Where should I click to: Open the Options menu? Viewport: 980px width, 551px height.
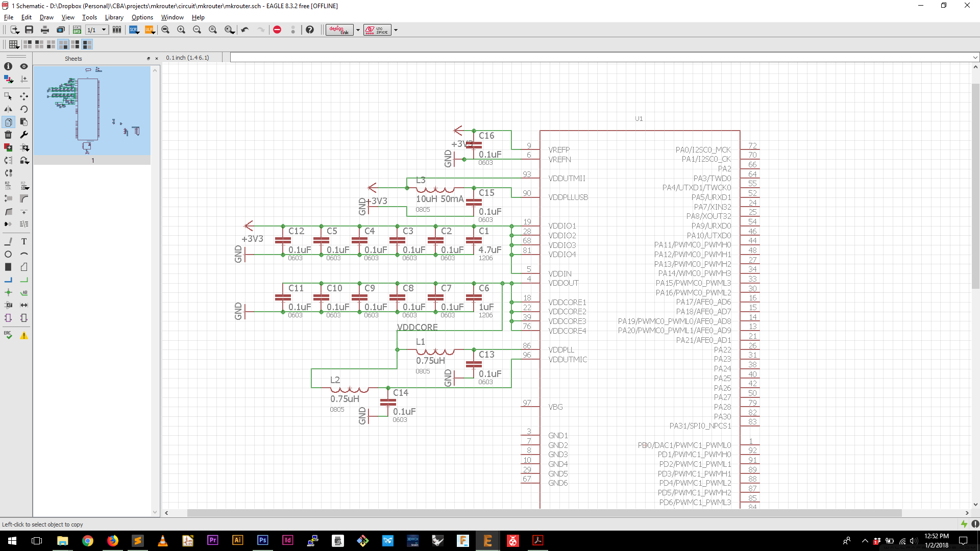tap(142, 17)
